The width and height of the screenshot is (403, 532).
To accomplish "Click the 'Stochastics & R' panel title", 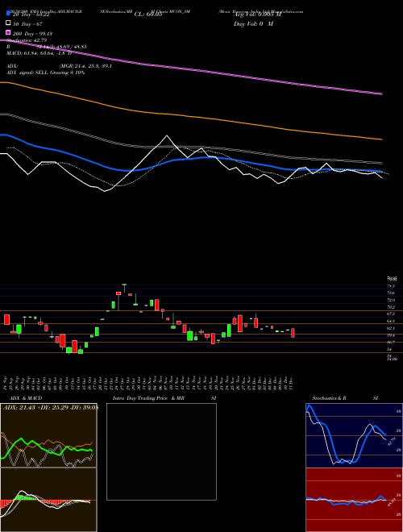I will pyautogui.click(x=330, y=398).
